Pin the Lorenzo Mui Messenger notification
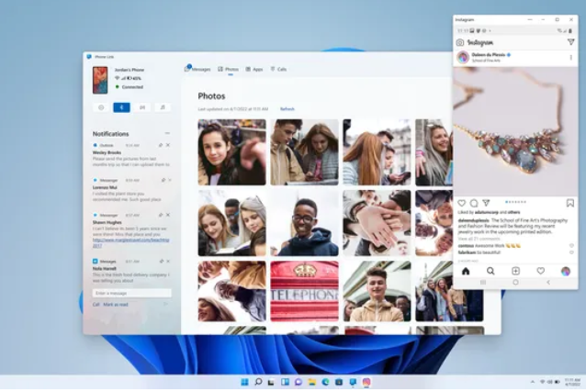Viewport: 586px width, 392px height. (163, 180)
